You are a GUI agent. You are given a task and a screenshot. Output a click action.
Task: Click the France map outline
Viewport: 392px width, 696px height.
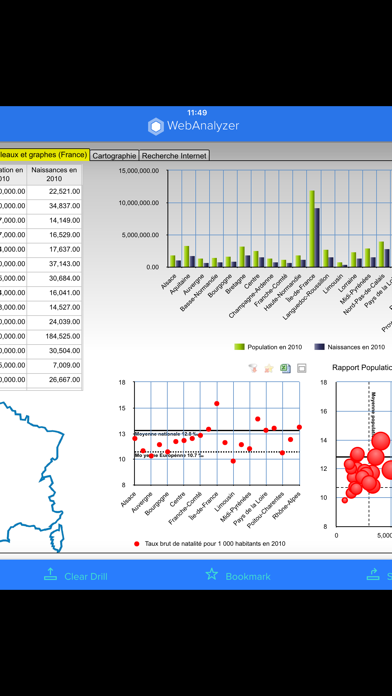pyautogui.click(x=32, y=476)
